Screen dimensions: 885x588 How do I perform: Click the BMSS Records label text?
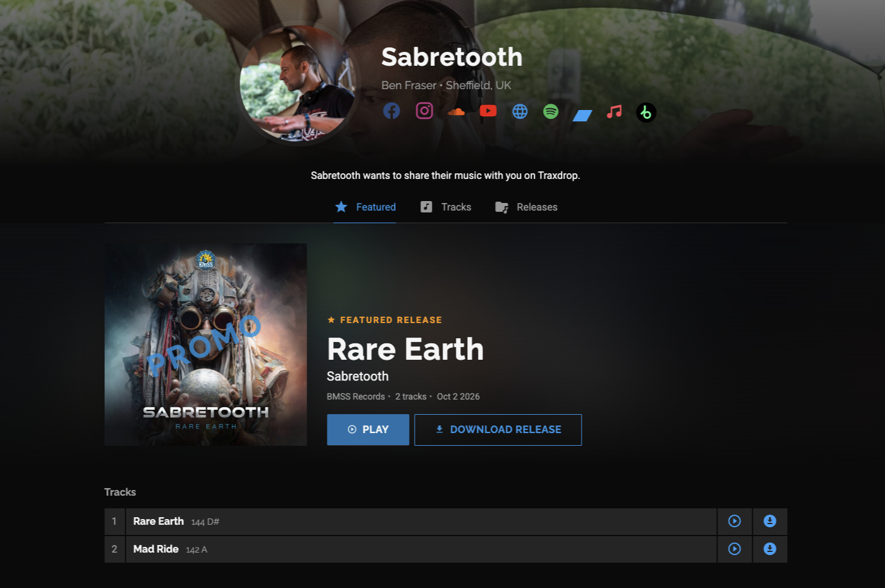(356, 396)
